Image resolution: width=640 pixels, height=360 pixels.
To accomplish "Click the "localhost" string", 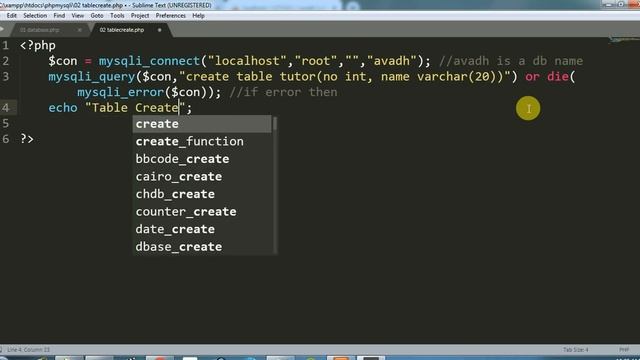I will [247, 61].
